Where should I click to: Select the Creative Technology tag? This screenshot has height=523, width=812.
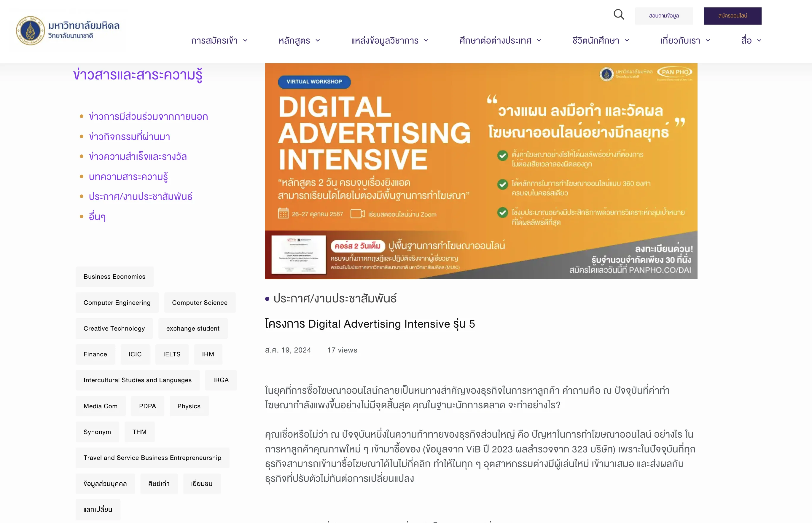click(x=114, y=329)
